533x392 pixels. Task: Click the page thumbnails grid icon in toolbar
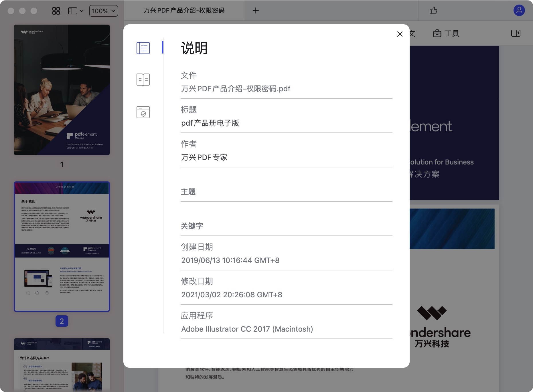coord(56,11)
